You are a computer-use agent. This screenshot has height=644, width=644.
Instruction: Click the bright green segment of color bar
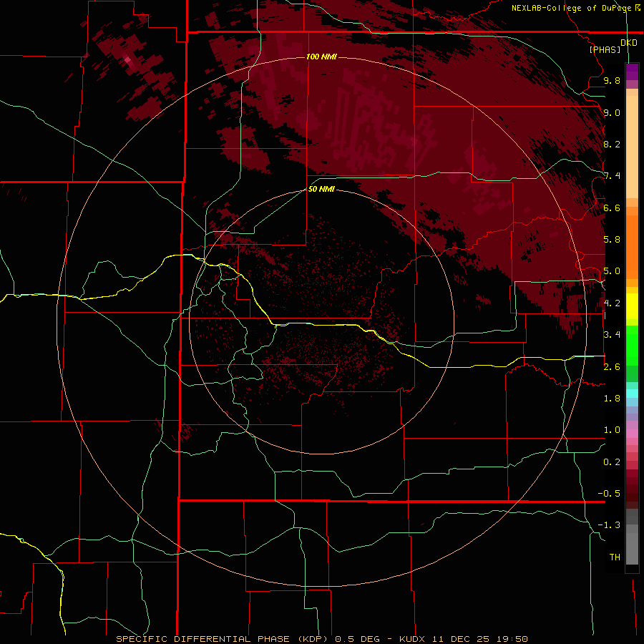(x=632, y=346)
